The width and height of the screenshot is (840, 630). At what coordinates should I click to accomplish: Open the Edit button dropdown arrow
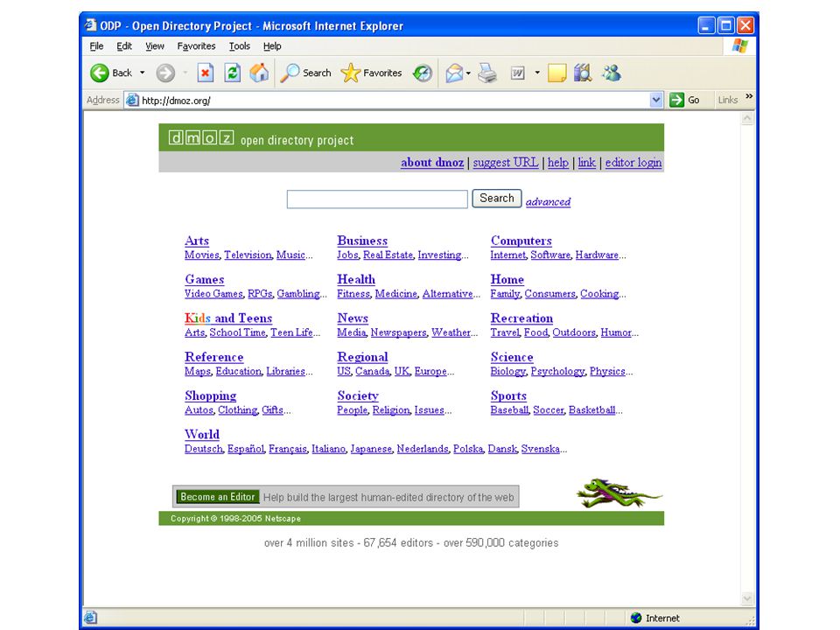tap(537, 73)
